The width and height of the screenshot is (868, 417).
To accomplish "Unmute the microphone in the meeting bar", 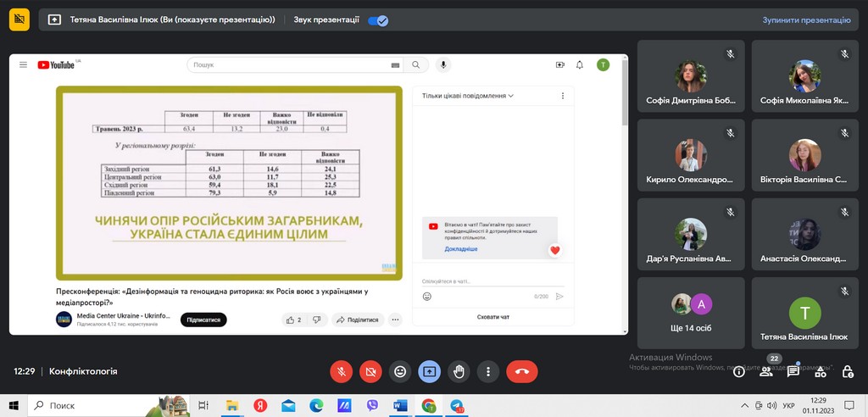I will click(x=341, y=371).
